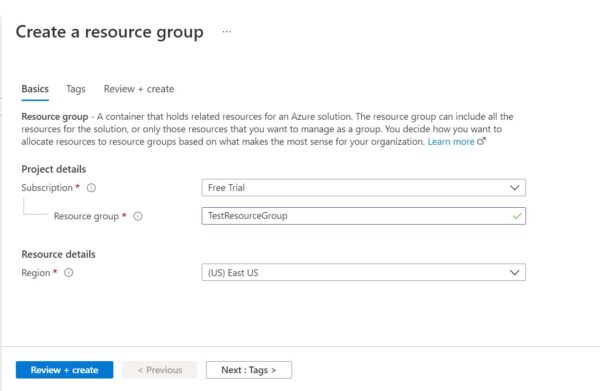
Task: Expand the Region dropdown chevron
Action: pos(515,273)
